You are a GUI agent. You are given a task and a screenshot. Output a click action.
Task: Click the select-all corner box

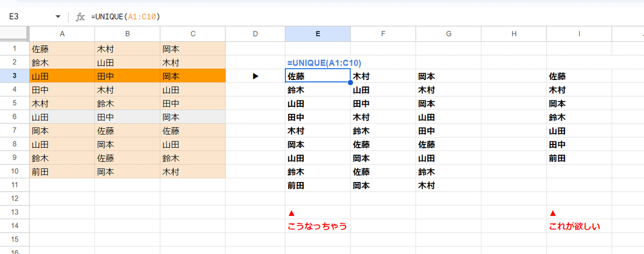(14, 34)
